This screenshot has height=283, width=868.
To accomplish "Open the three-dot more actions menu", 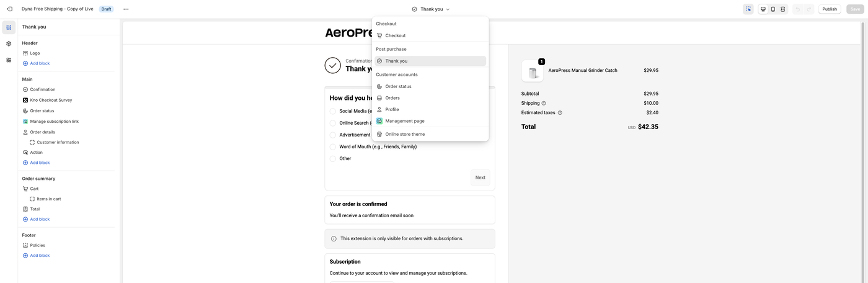I will point(126,9).
